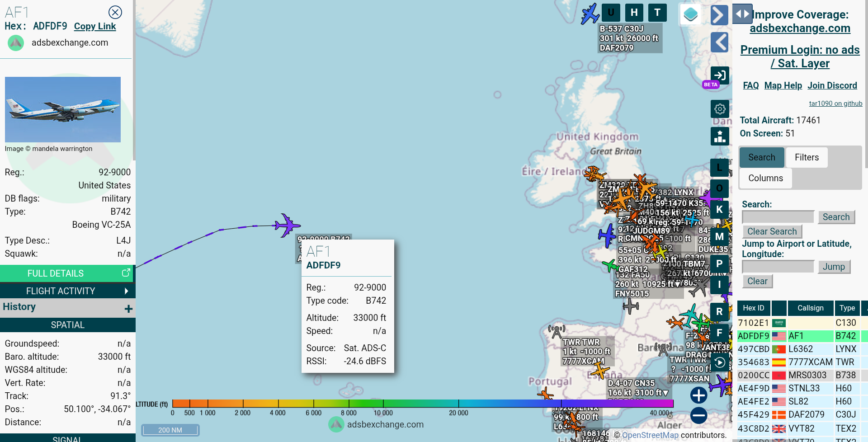Open the map layer selector icon

click(x=690, y=14)
